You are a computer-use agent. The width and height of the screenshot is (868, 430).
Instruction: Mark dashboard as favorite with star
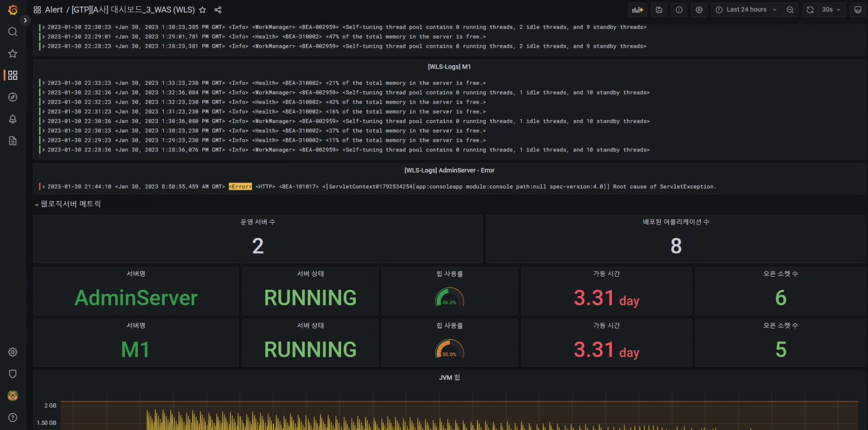202,10
